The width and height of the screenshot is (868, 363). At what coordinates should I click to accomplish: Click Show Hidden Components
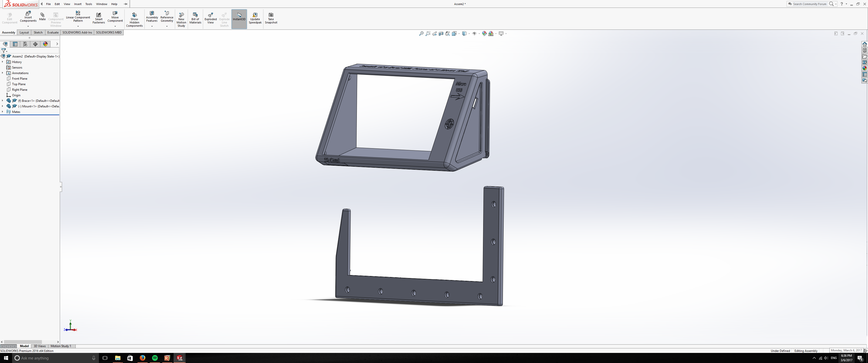point(134,20)
